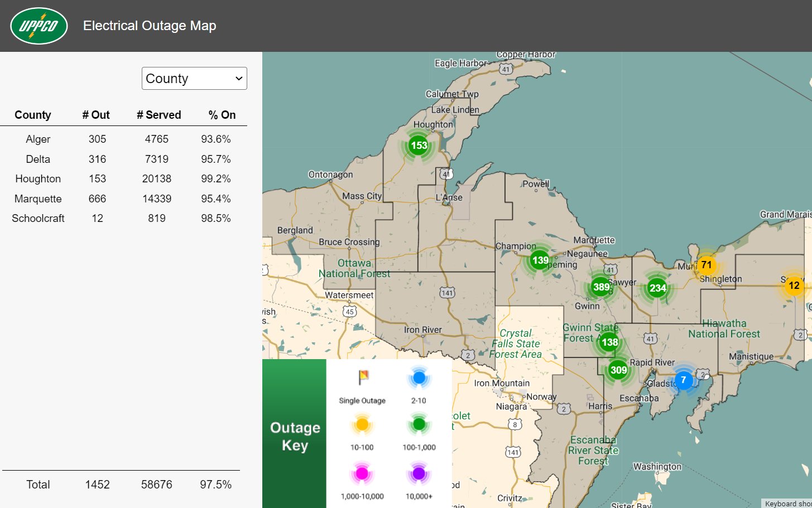
Task: Click Marquette's 14339 served value
Action: pos(157,199)
